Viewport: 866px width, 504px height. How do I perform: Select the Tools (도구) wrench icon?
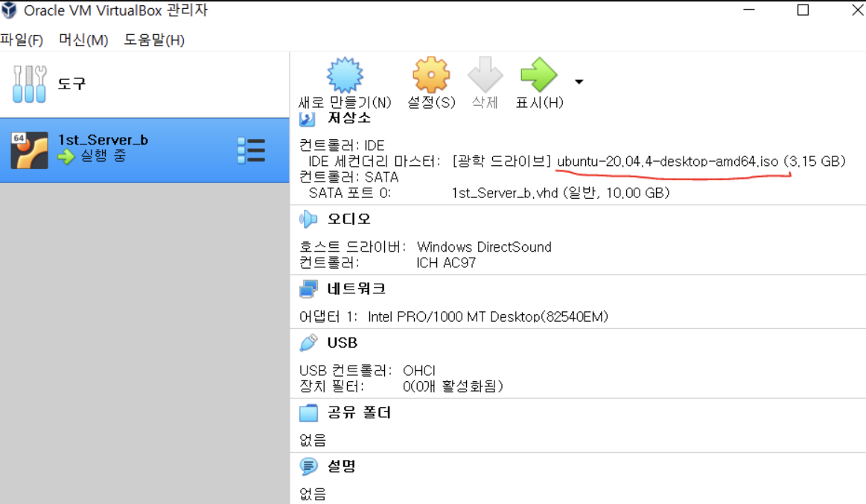(x=29, y=84)
